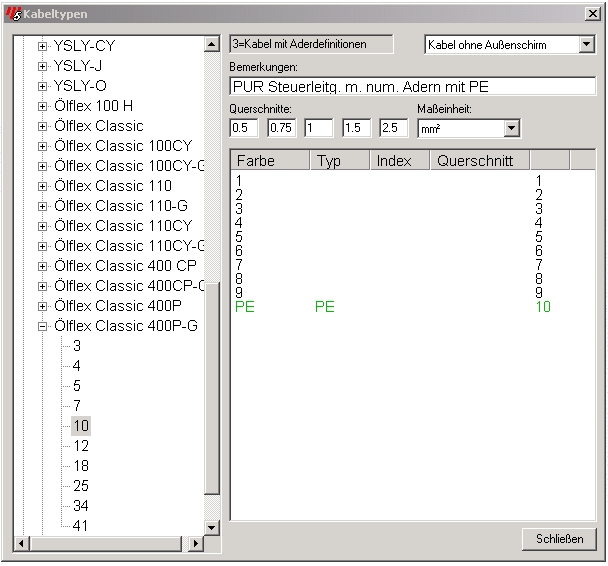Click the 3=Kabel mit Aderdefinitionen field

pyautogui.click(x=311, y=44)
